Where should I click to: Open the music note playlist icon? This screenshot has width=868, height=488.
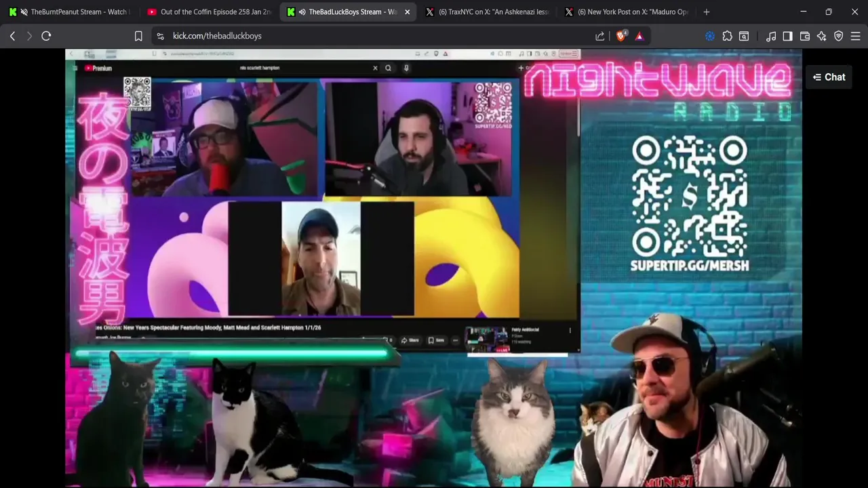coord(771,36)
